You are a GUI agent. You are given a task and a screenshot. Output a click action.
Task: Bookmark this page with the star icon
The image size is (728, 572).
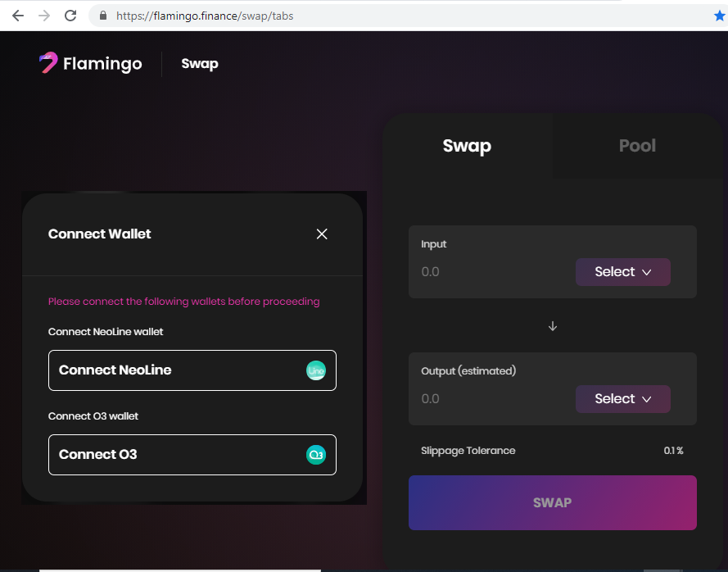coord(720,16)
